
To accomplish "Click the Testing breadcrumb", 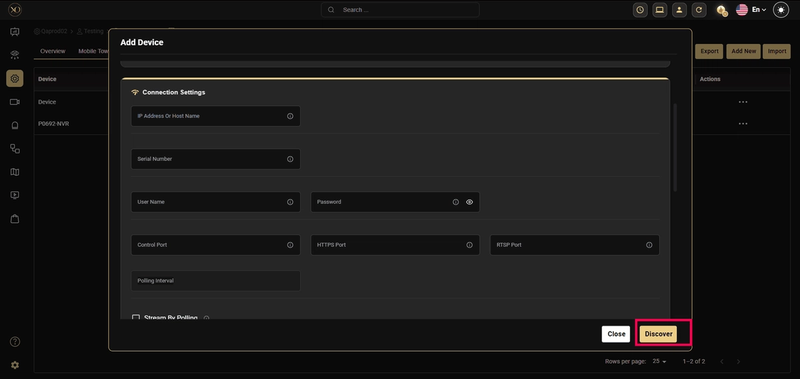I will pos(90,31).
